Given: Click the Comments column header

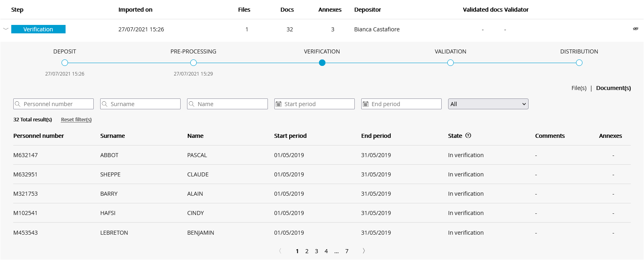Looking at the screenshot, I should 550,136.
